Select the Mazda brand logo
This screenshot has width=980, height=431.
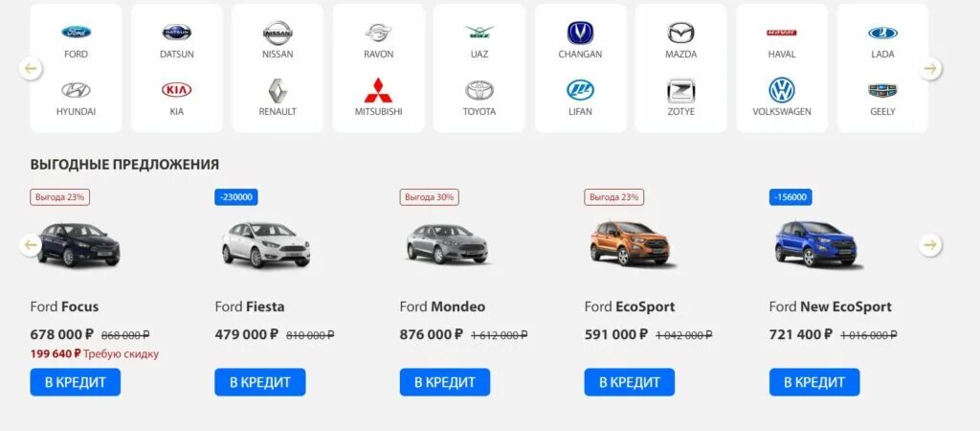coord(680,33)
